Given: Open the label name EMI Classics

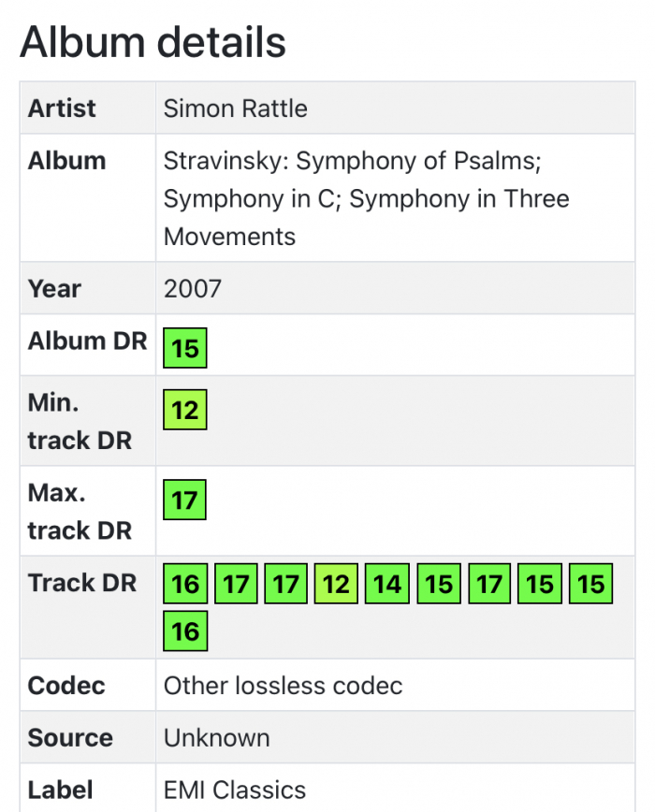Looking at the screenshot, I should click(x=235, y=790).
